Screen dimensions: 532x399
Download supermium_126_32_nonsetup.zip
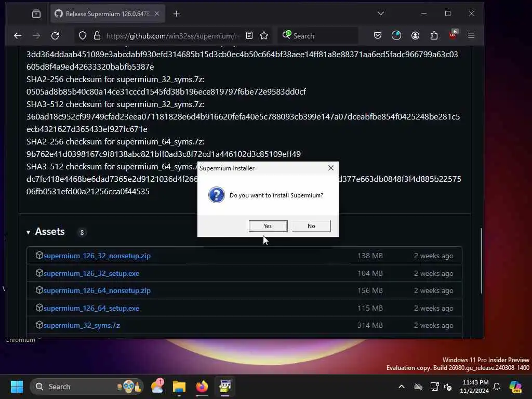97,256
